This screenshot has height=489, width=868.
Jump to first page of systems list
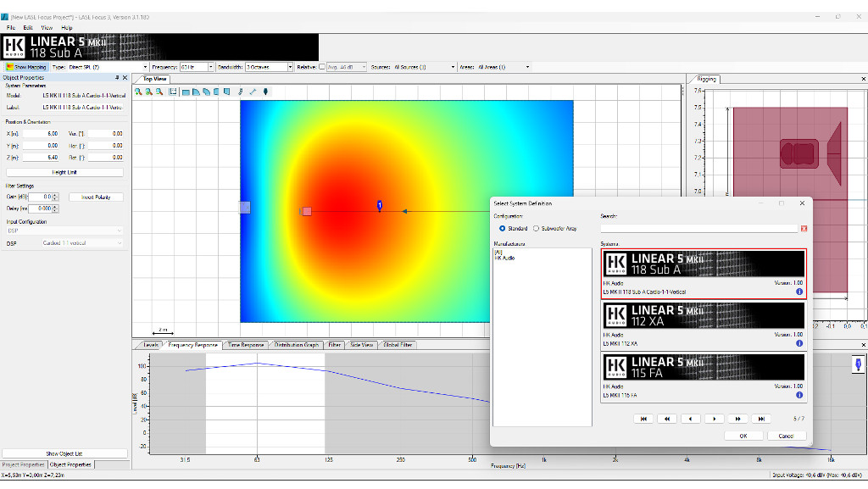pos(643,419)
